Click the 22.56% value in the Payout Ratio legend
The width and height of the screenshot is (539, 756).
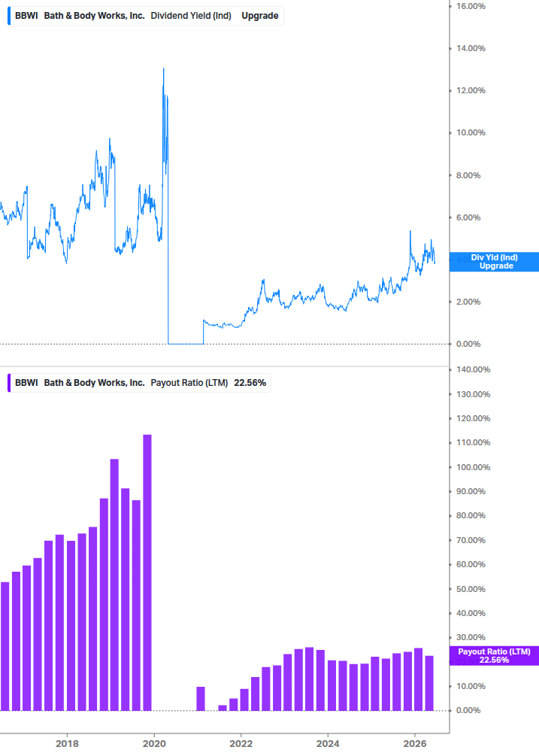click(250, 383)
